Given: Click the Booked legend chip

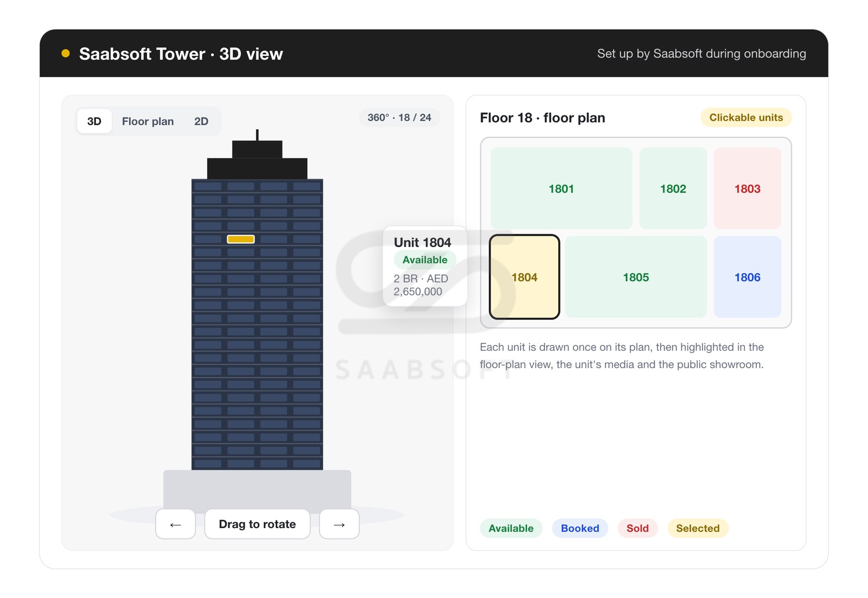Looking at the screenshot, I should point(580,528).
